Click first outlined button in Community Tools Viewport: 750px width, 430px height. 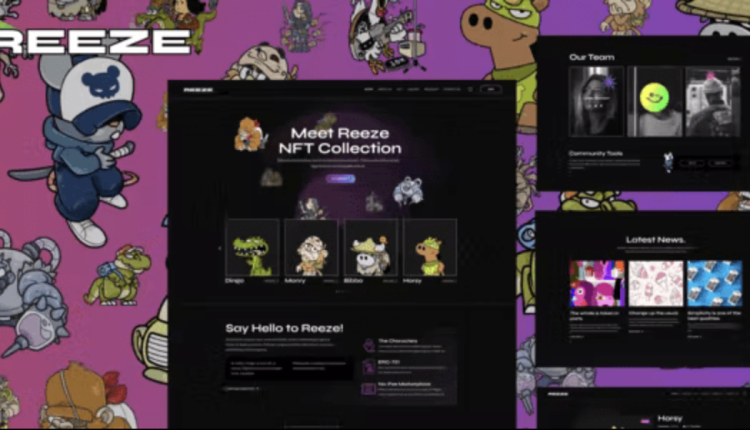click(x=692, y=163)
